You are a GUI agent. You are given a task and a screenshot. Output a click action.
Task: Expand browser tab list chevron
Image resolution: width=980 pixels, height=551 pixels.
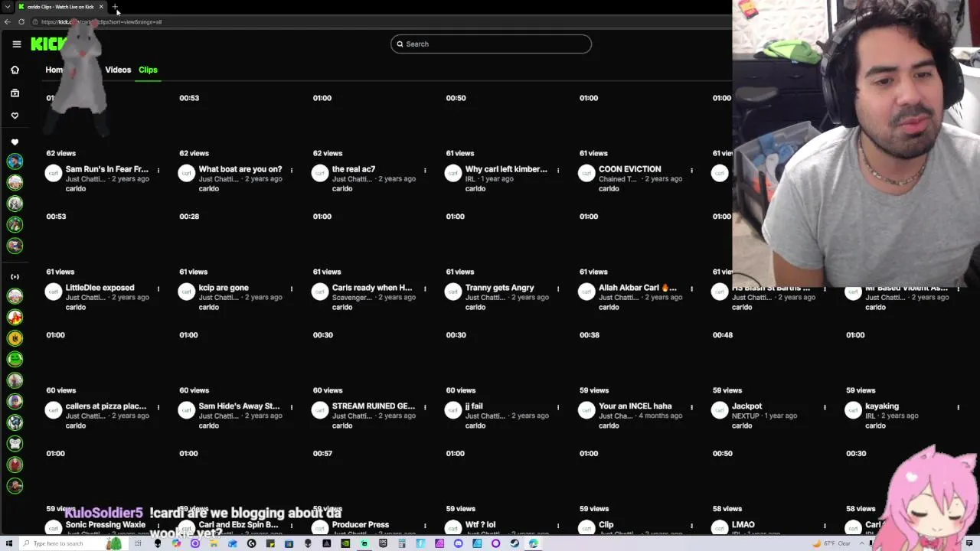(x=8, y=7)
